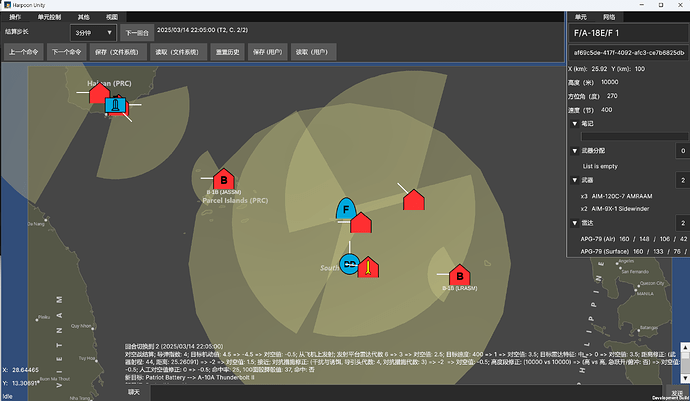Click the 武器 count field showing 2
The image size is (690, 401).
[683, 180]
